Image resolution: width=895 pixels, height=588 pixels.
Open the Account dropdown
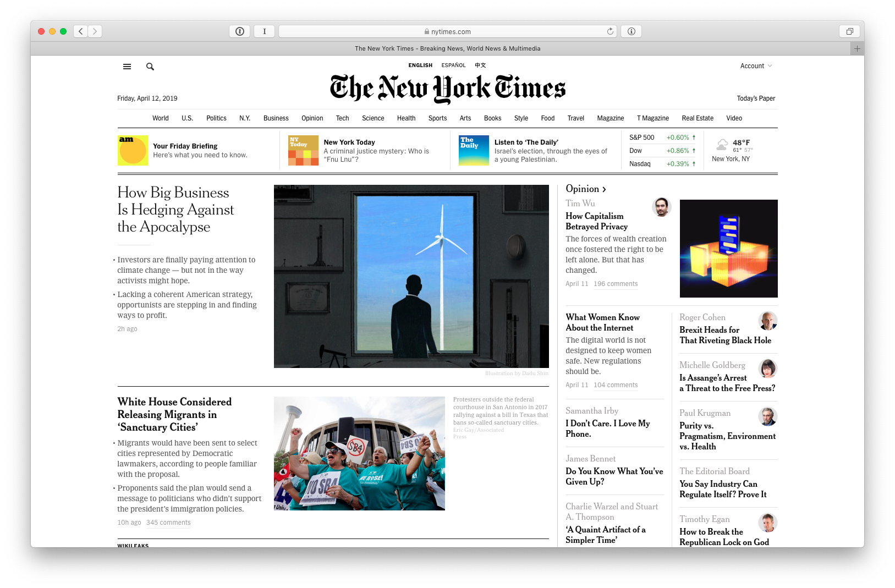click(x=756, y=66)
